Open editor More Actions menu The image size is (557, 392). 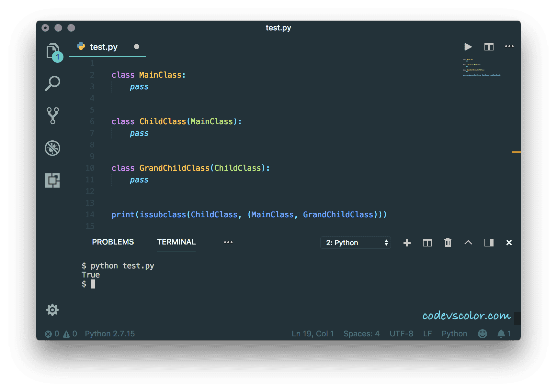pyautogui.click(x=509, y=47)
